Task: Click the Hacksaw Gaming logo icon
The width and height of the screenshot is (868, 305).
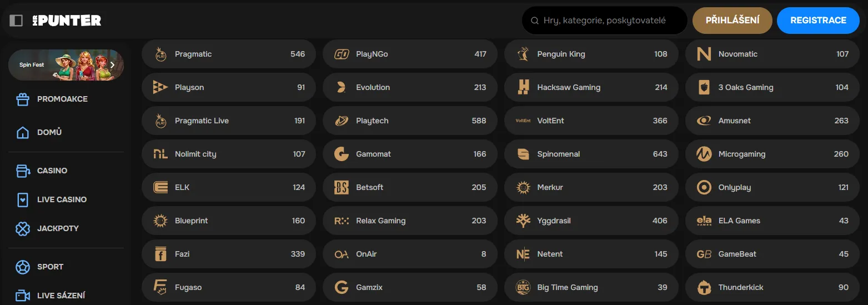Action: click(x=523, y=87)
